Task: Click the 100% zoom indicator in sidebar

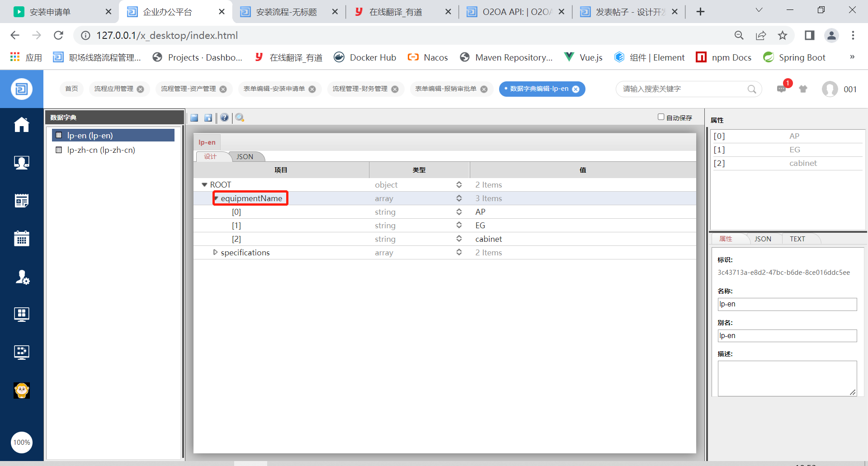Action: click(22, 442)
